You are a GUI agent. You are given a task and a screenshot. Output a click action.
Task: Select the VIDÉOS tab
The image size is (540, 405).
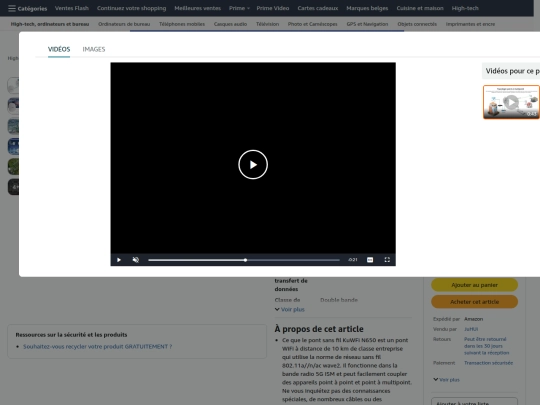[x=59, y=49]
